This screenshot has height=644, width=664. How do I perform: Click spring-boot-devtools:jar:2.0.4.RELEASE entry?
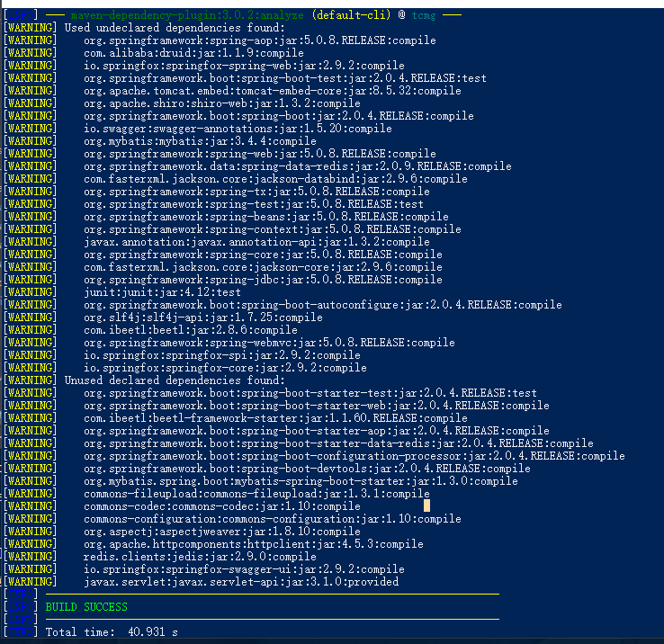[307, 469]
